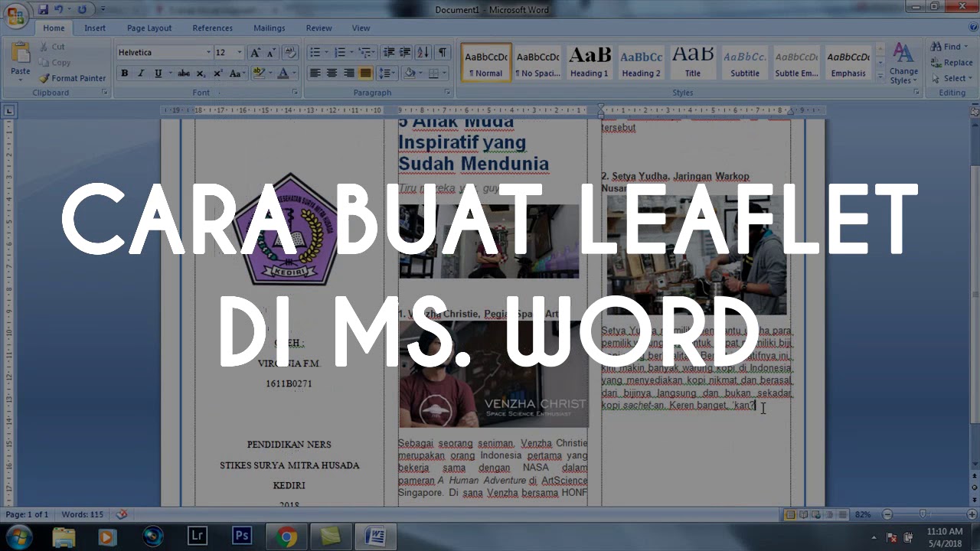The width and height of the screenshot is (980, 551).
Task: Open Google Chrome from taskbar
Action: pos(287,537)
